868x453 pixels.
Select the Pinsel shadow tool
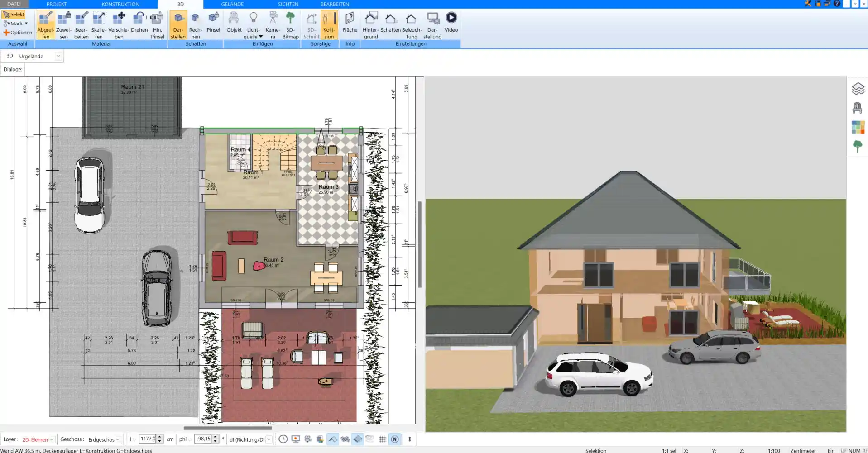(x=213, y=22)
